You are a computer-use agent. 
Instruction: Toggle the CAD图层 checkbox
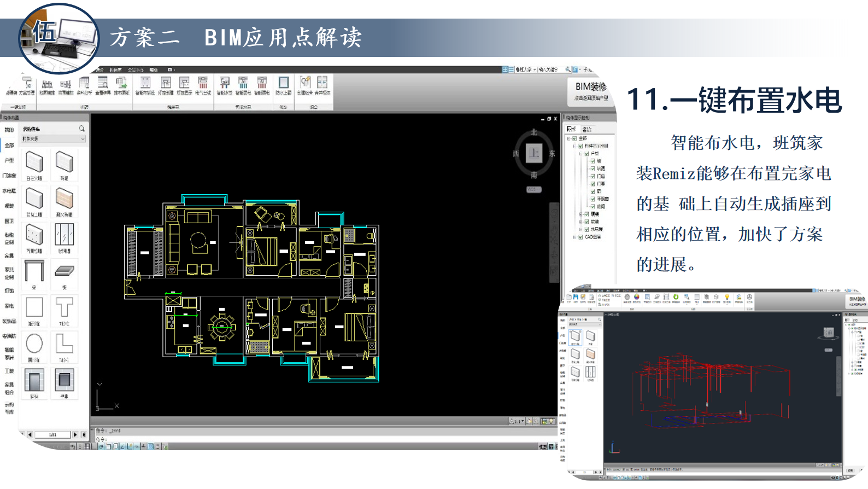(580, 237)
